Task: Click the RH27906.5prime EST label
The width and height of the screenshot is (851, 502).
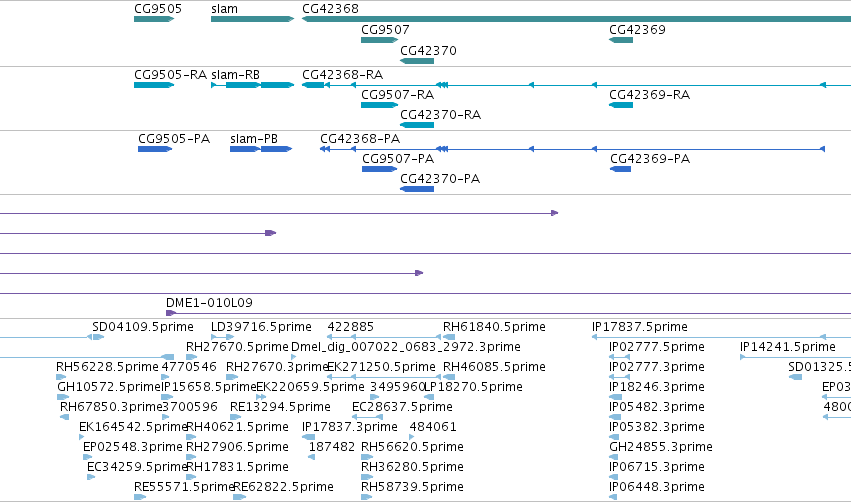Action: coord(237,447)
